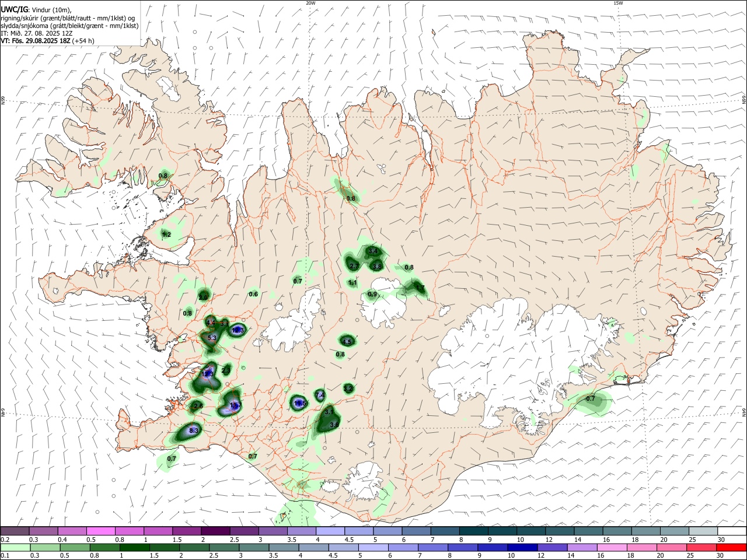Click the 20W longitude label
The width and height of the screenshot is (747, 560).
tap(310, 3)
